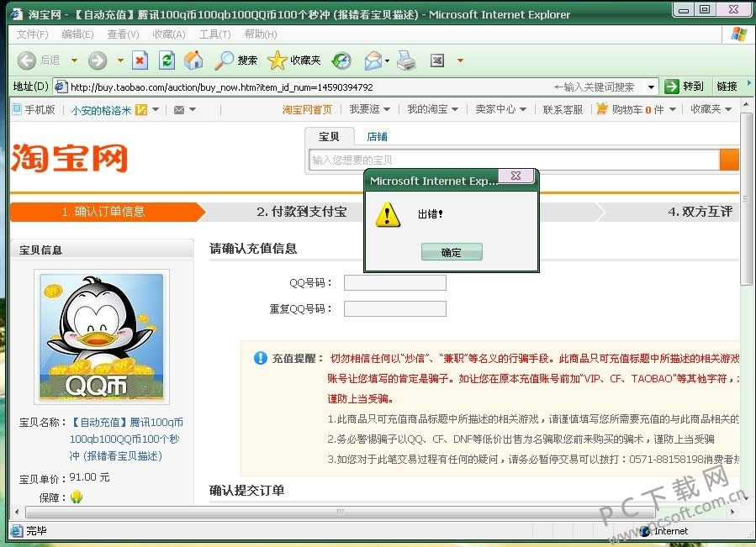Open the toolbar overflow dropdown arrow

461,60
